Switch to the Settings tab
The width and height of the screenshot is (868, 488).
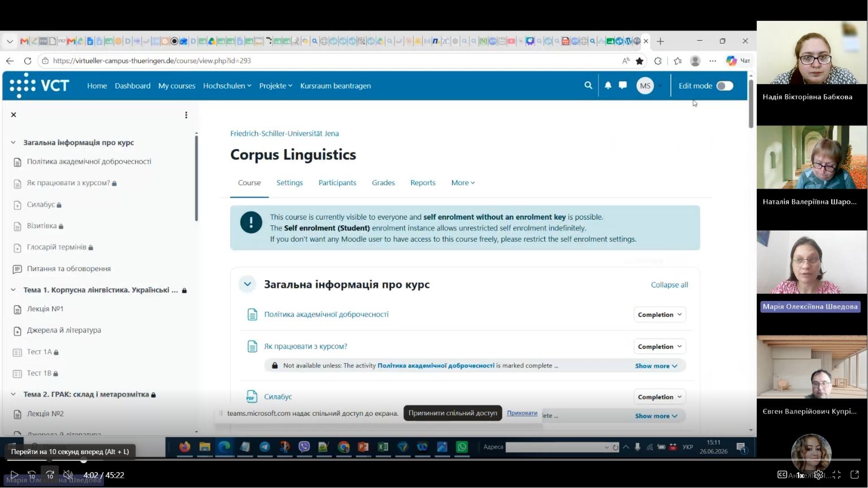coord(289,182)
